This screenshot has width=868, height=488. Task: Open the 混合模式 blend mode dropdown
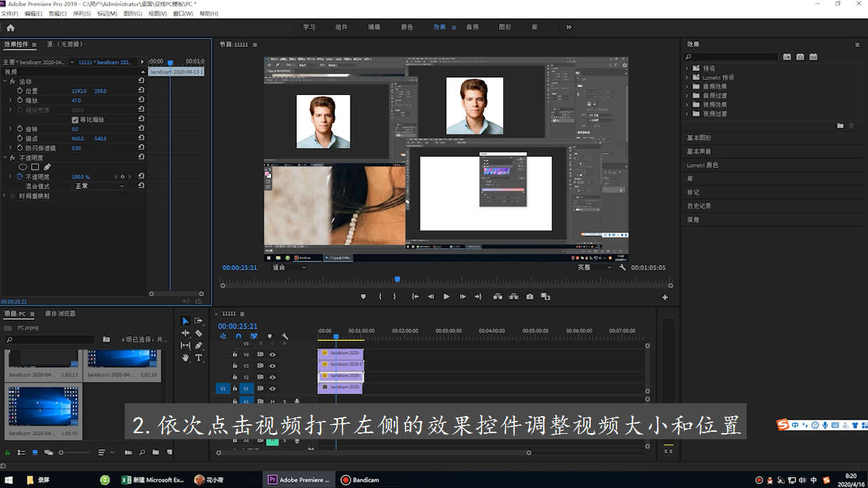click(100, 186)
